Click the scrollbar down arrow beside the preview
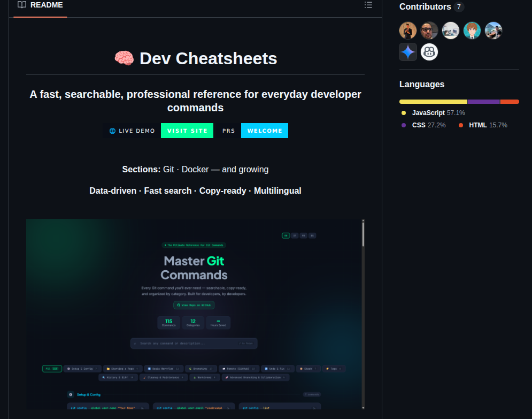Viewport: 532px width, 419px height. click(363, 407)
